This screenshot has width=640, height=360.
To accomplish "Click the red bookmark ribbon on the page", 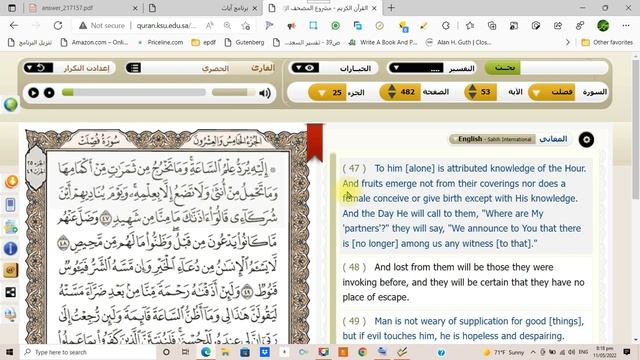I will pyautogui.click(x=314, y=143).
